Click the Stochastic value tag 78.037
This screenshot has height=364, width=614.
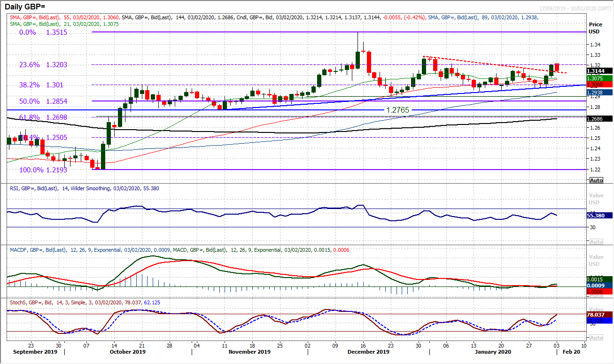pyautogui.click(x=600, y=315)
